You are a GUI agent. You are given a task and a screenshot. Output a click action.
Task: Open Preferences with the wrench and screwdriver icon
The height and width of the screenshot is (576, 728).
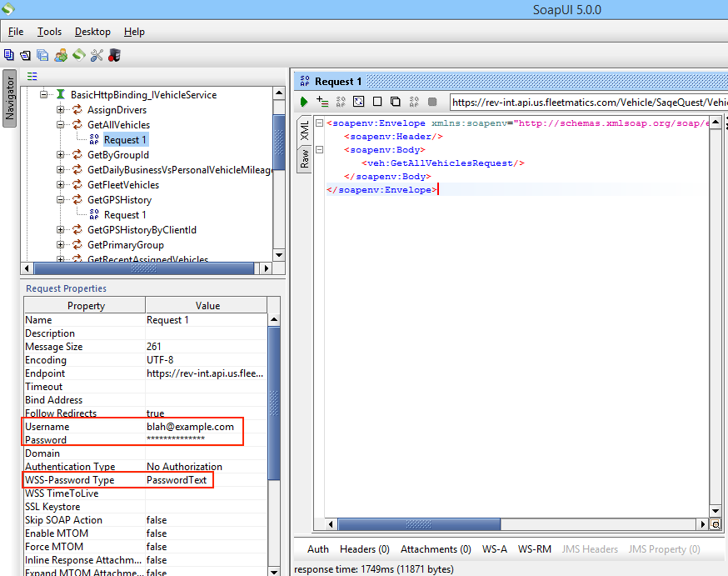coord(97,55)
